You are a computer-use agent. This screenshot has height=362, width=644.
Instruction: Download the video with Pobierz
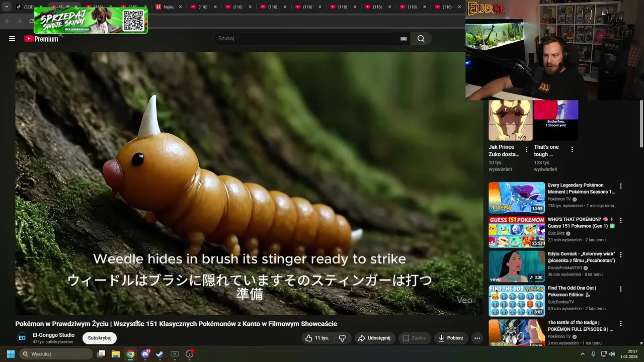pos(451,338)
